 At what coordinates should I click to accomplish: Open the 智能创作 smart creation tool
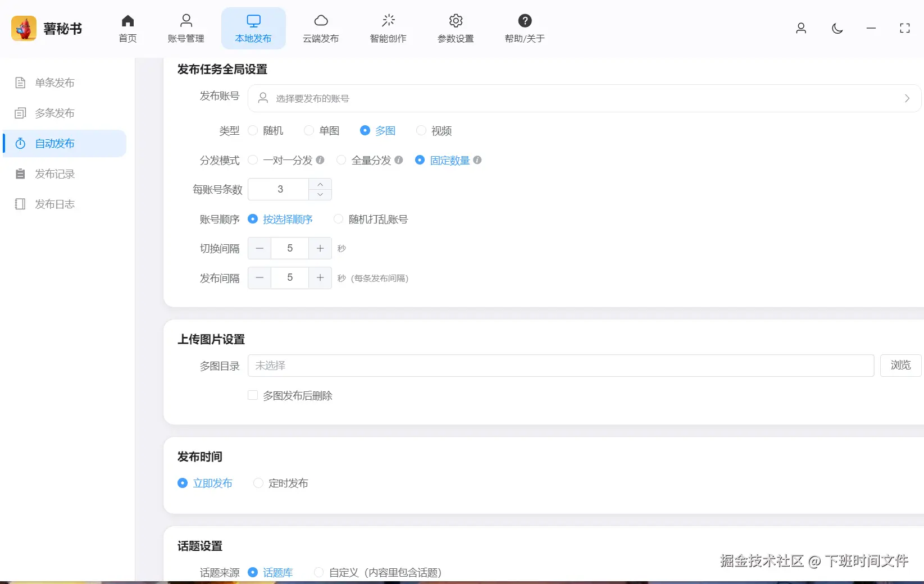(x=388, y=28)
